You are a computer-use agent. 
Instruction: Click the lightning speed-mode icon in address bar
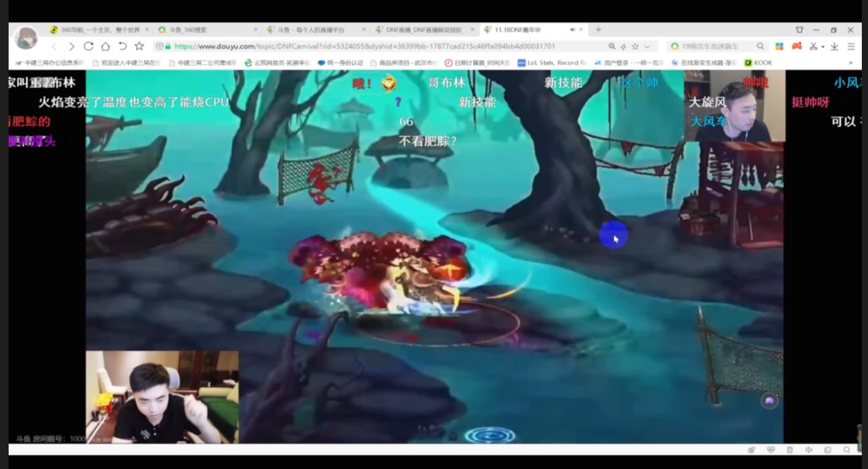pos(623,46)
